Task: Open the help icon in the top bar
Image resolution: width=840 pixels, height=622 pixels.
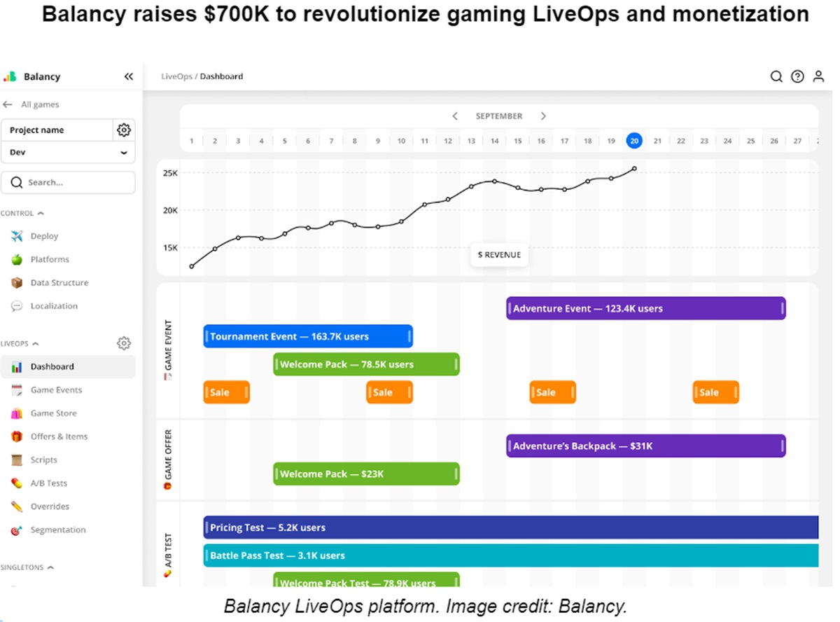Action: (x=797, y=76)
